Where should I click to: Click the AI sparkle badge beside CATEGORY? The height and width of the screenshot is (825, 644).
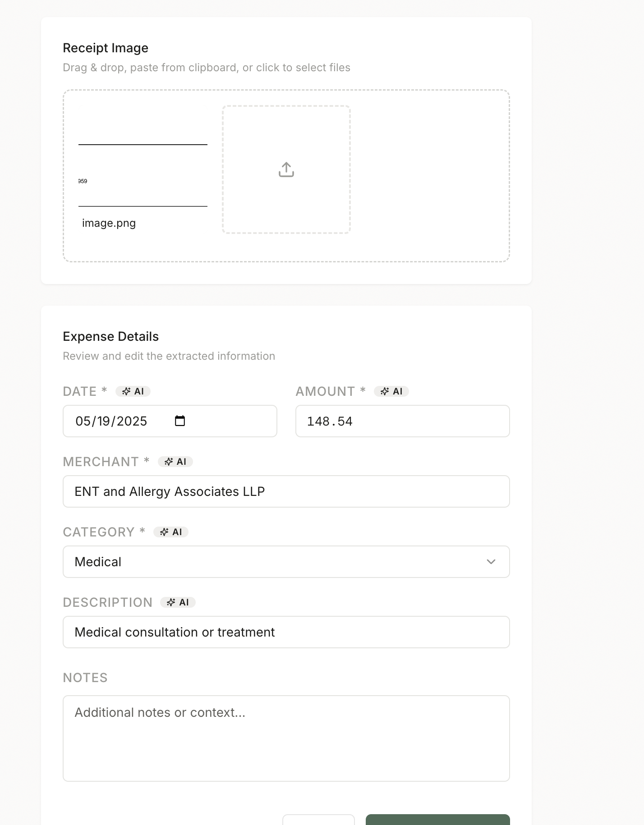click(x=171, y=532)
